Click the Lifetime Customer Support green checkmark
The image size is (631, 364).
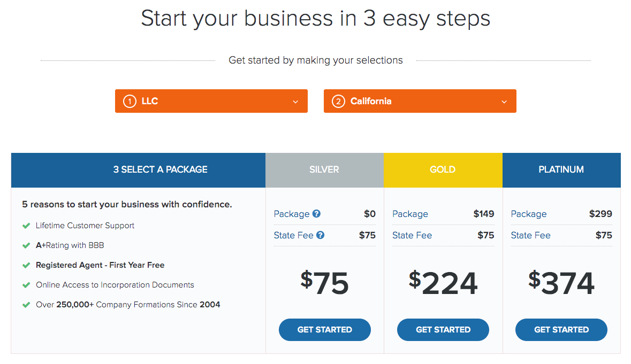(x=26, y=226)
